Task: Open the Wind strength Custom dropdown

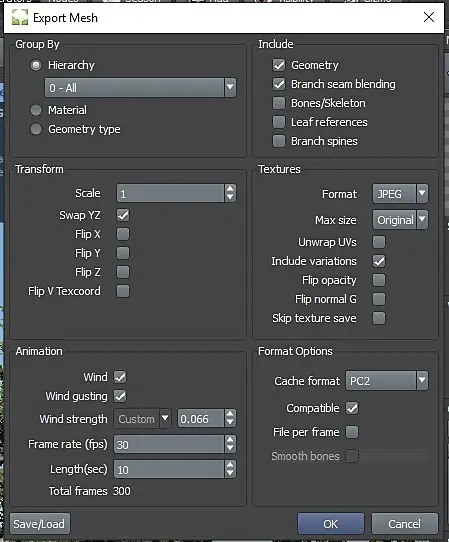Action: [x=142, y=419]
